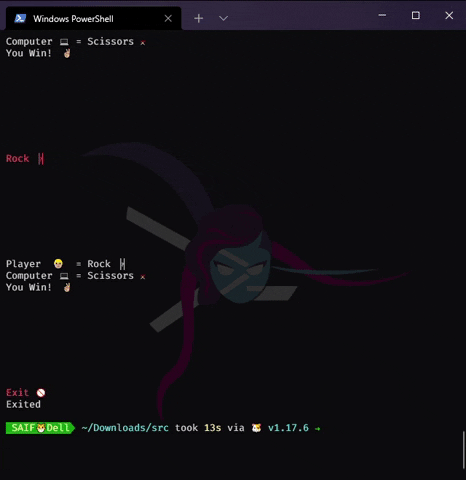Click the laptop emoji in the lower Computer line
Image resolution: width=466 pixels, height=480 pixels.
click(64, 276)
